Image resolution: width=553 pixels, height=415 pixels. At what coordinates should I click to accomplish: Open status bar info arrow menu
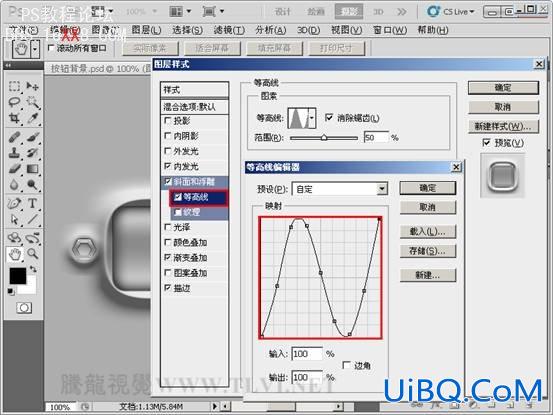pos(215,406)
